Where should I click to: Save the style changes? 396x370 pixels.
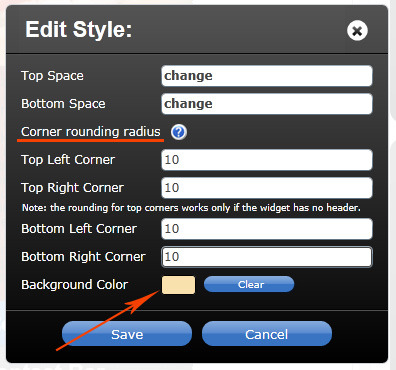click(x=127, y=334)
